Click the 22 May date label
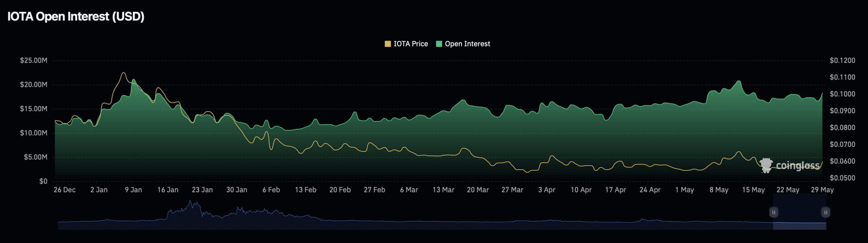Image resolution: width=868 pixels, height=243 pixels. click(788, 190)
